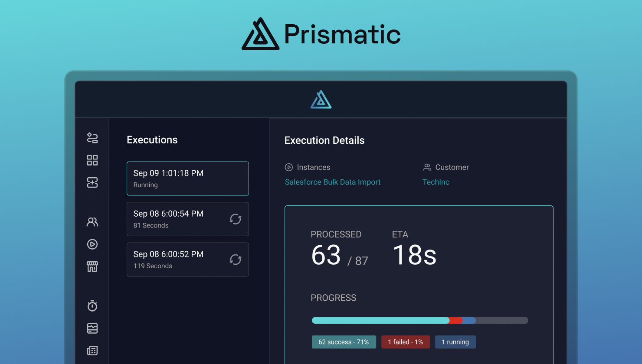Open the monitoring chart icon in sidebar
The height and width of the screenshot is (364, 642).
(92, 328)
